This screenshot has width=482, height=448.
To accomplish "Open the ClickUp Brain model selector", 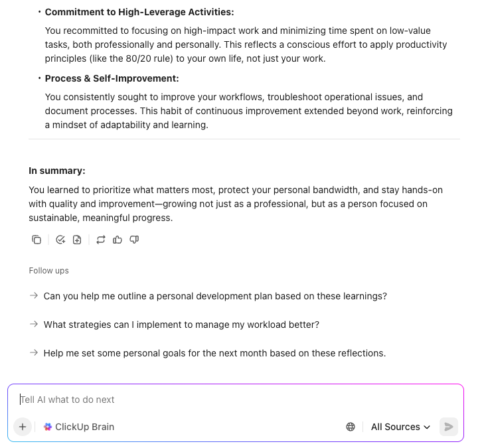I will click(x=84, y=427).
